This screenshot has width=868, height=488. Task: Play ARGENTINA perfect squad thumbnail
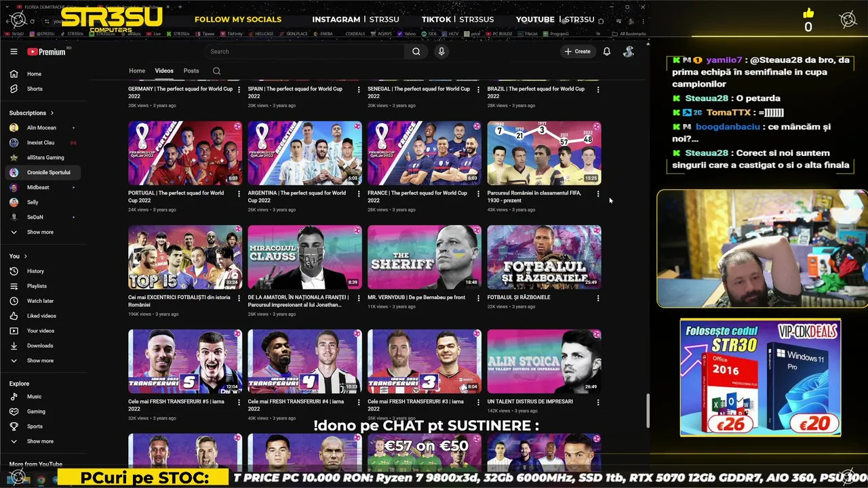pos(304,153)
